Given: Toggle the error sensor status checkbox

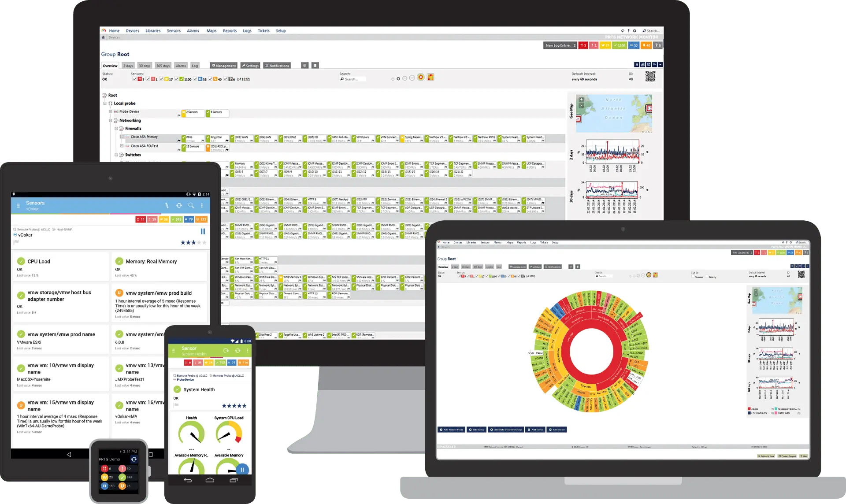Looking at the screenshot, I should pos(132,78).
